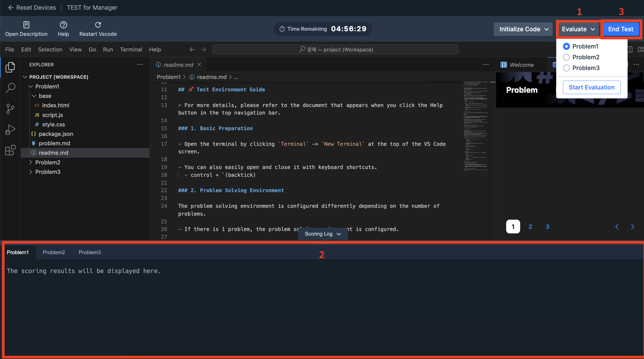Click the End Test button

(621, 29)
